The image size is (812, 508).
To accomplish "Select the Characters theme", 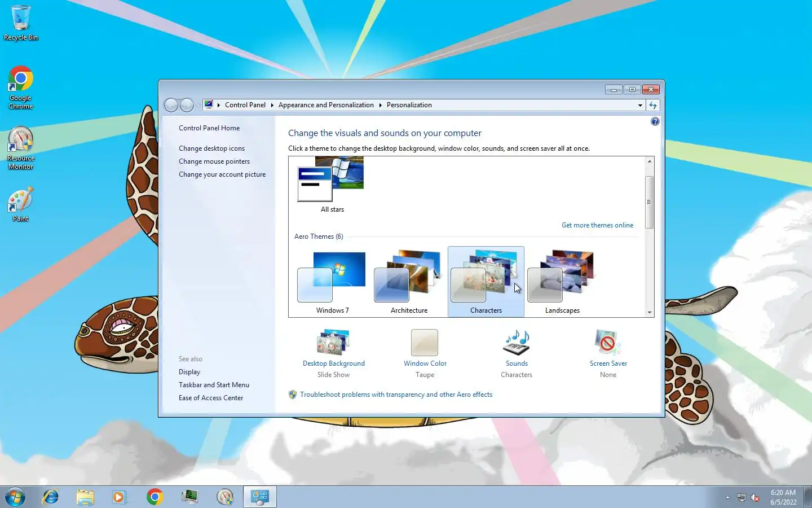I will pos(486,282).
